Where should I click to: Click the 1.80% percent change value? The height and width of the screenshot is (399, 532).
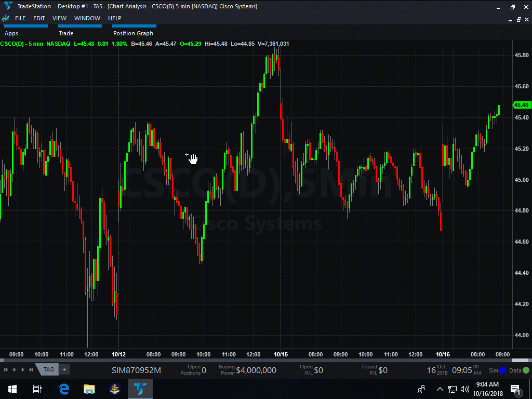pyautogui.click(x=119, y=44)
